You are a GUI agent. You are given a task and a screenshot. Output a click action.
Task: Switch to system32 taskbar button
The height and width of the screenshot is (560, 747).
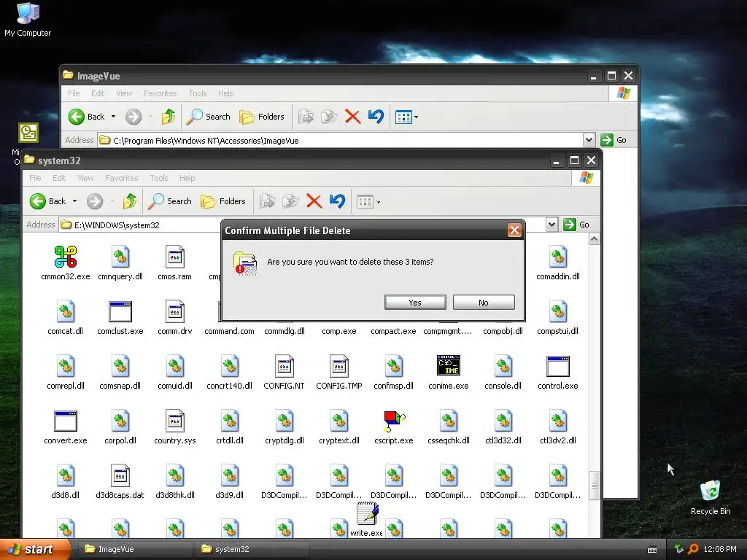point(252,549)
